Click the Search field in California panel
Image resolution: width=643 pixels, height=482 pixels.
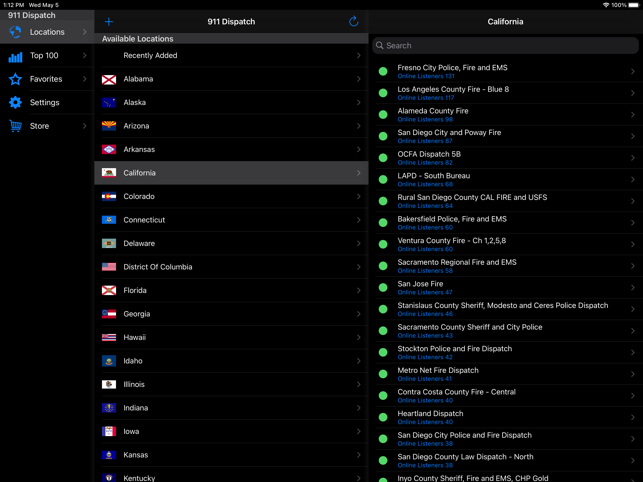505,46
